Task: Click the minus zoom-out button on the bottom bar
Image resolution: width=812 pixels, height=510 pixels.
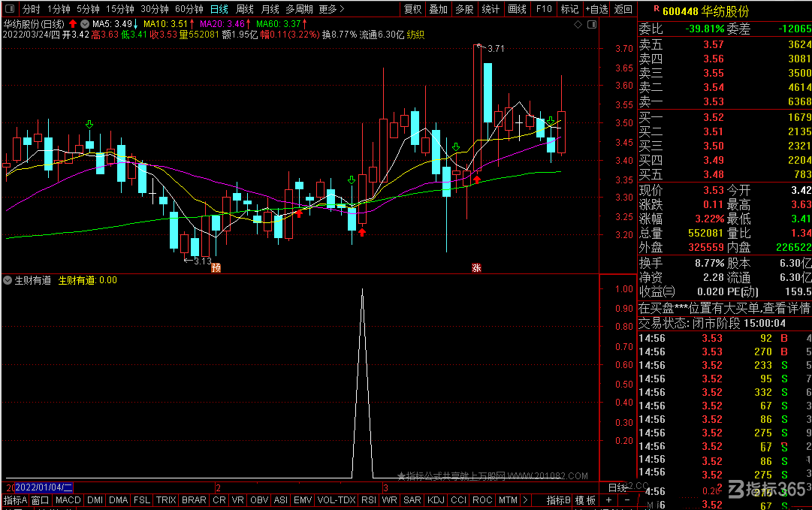Action: [x=627, y=500]
